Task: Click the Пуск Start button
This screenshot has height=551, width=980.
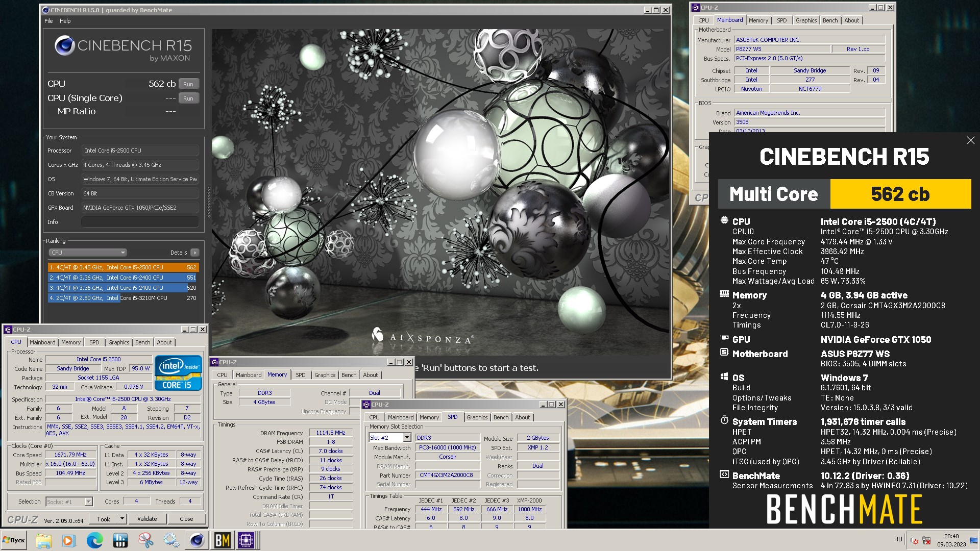Action: pos(14,540)
